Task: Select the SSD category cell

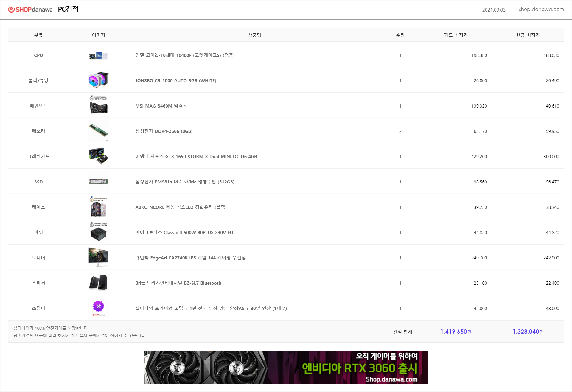Action: [38, 182]
